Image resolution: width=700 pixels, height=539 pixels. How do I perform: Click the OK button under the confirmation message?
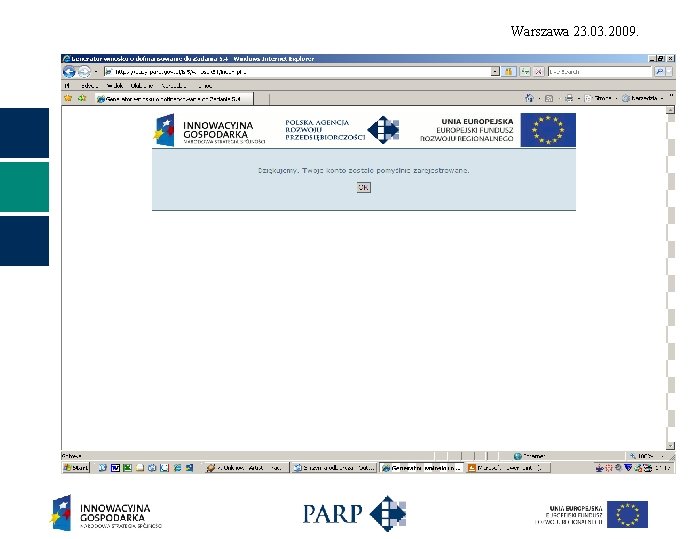coord(363,188)
